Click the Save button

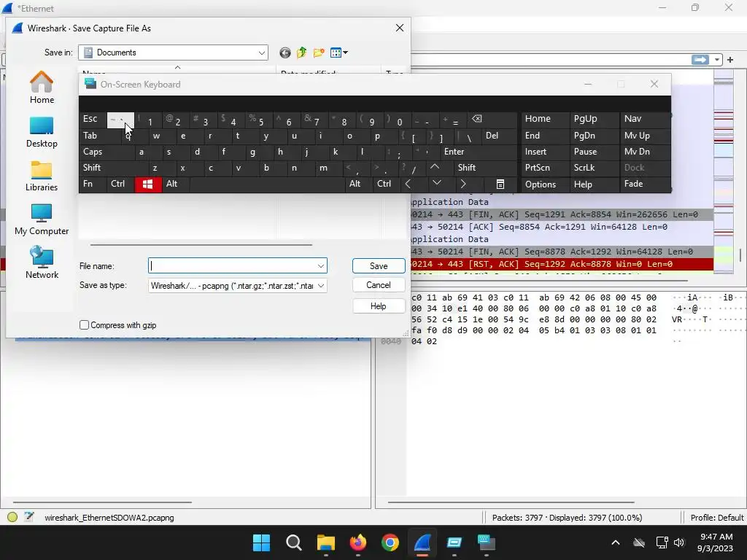pos(379,265)
